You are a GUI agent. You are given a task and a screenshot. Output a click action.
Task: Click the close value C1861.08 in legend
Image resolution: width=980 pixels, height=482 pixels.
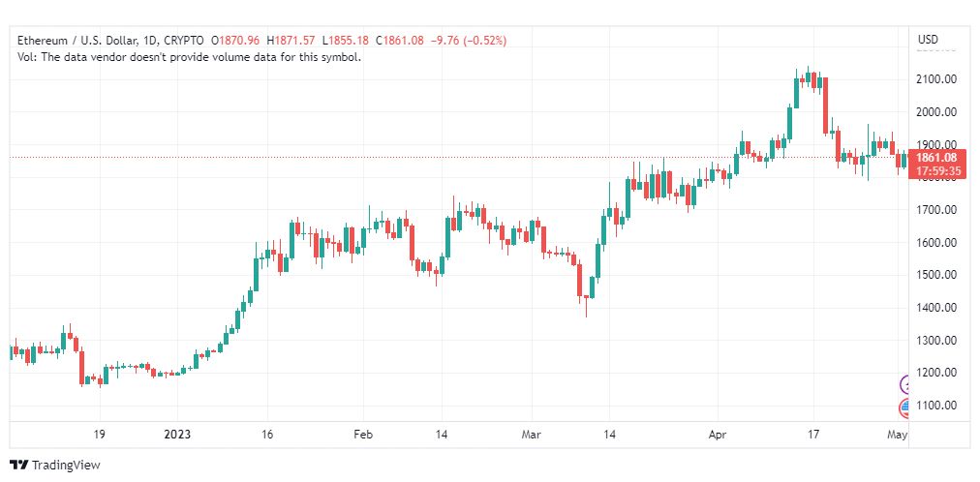click(x=399, y=41)
